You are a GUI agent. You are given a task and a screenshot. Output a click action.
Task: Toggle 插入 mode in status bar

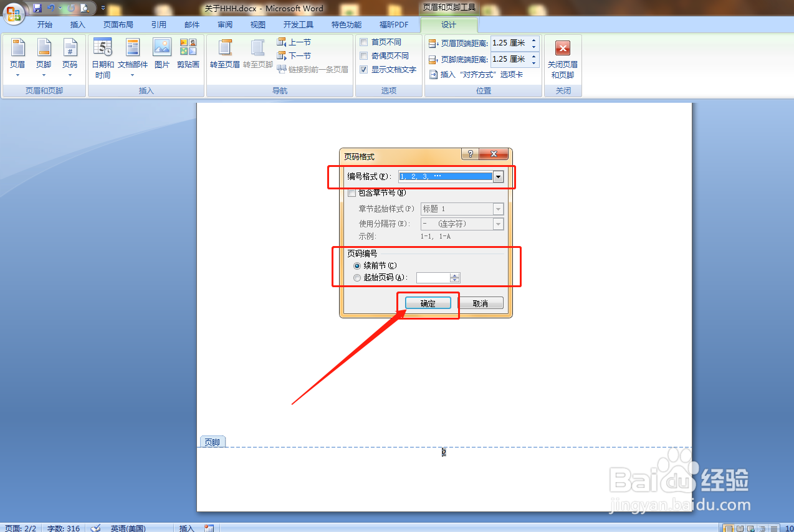coord(187,528)
